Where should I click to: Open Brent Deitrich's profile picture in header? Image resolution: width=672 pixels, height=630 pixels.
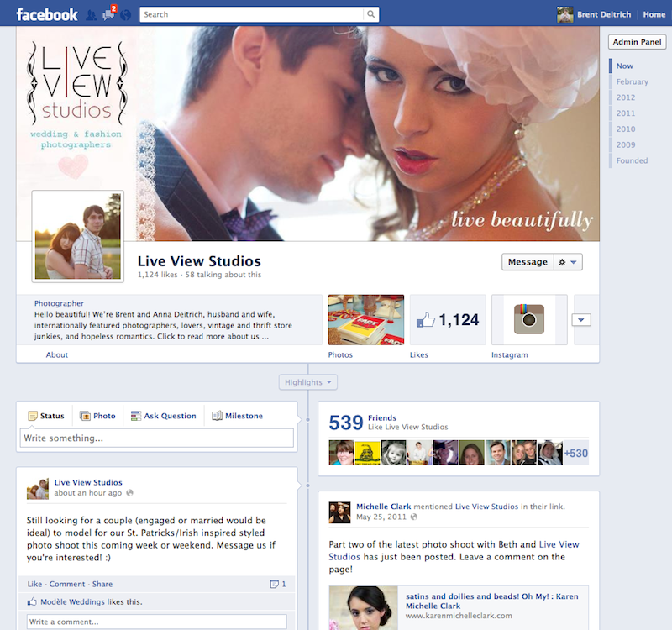(564, 14)
